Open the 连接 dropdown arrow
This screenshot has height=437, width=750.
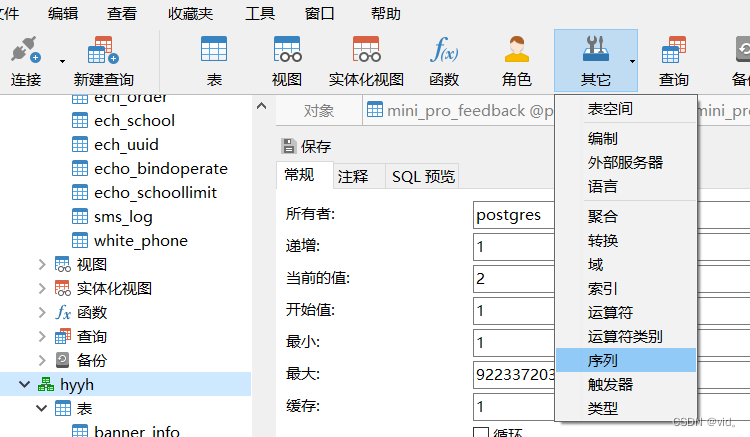click(62, 61)
